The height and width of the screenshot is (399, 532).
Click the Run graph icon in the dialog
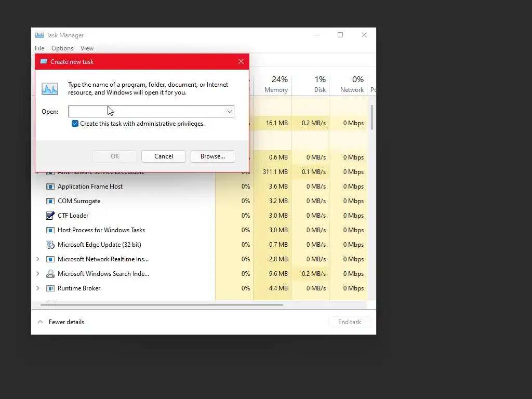tap(50, 88)
